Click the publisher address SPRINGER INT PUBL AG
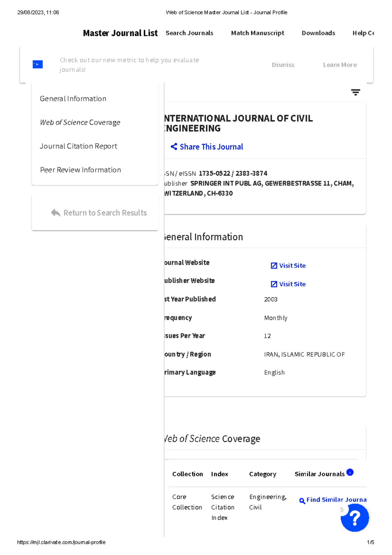The image size is (392, 555). click(259, 188)
